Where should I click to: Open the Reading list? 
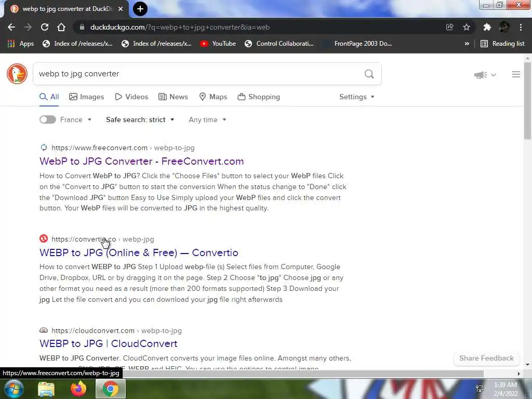502,44
